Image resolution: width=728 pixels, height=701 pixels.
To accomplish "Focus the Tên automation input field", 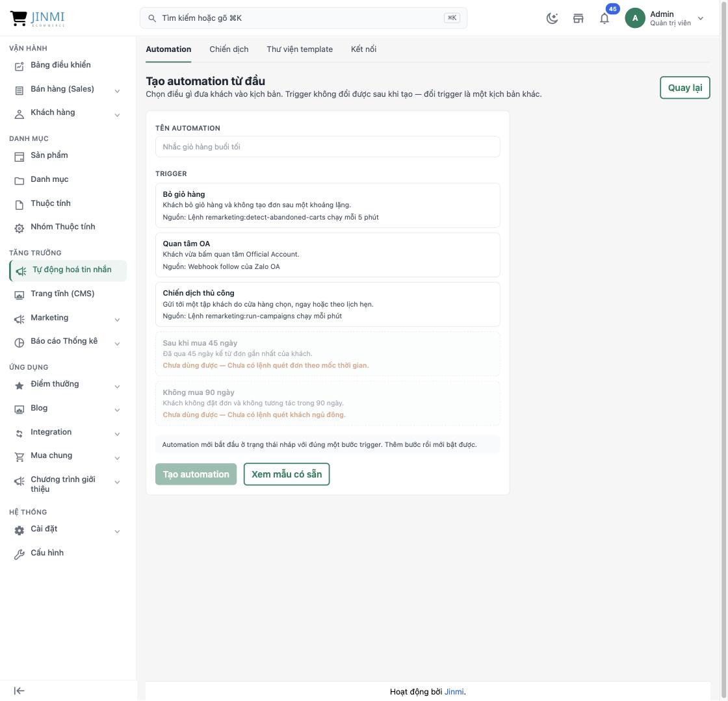I will (x=328, y=147).
